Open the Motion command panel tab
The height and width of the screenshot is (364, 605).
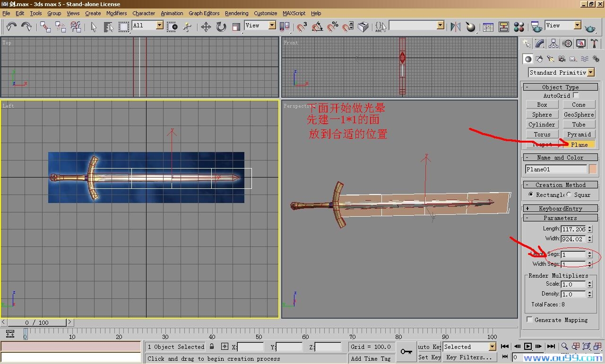568,44
